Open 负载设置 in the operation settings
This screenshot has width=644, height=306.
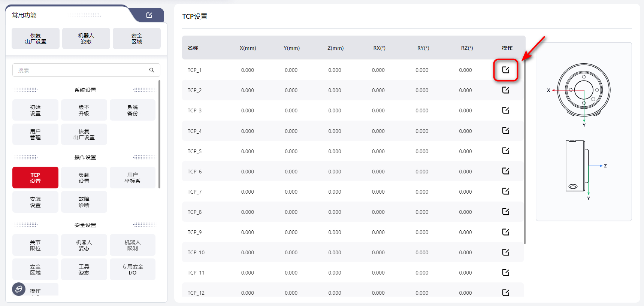coord(84,178)
